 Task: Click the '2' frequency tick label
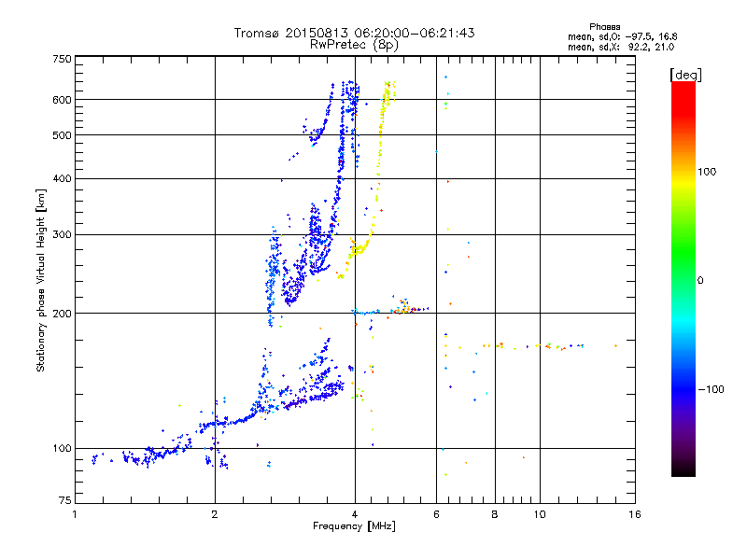pyautogui.click(x=215, y=514)
